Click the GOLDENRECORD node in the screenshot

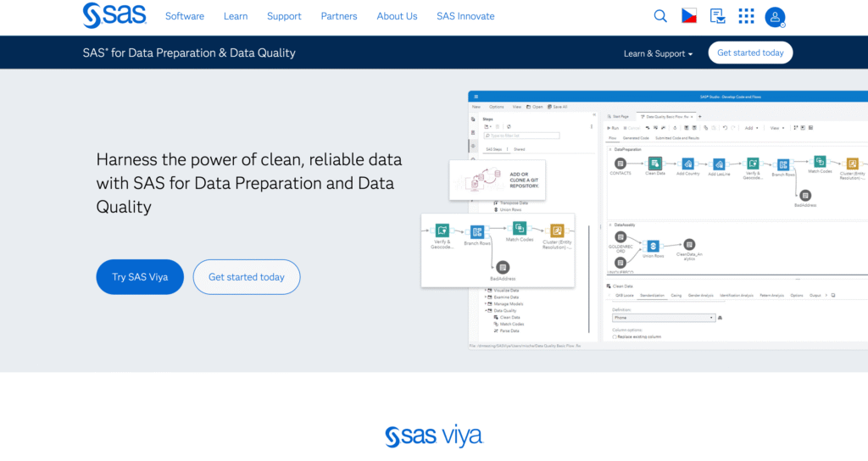pos(620,241)
